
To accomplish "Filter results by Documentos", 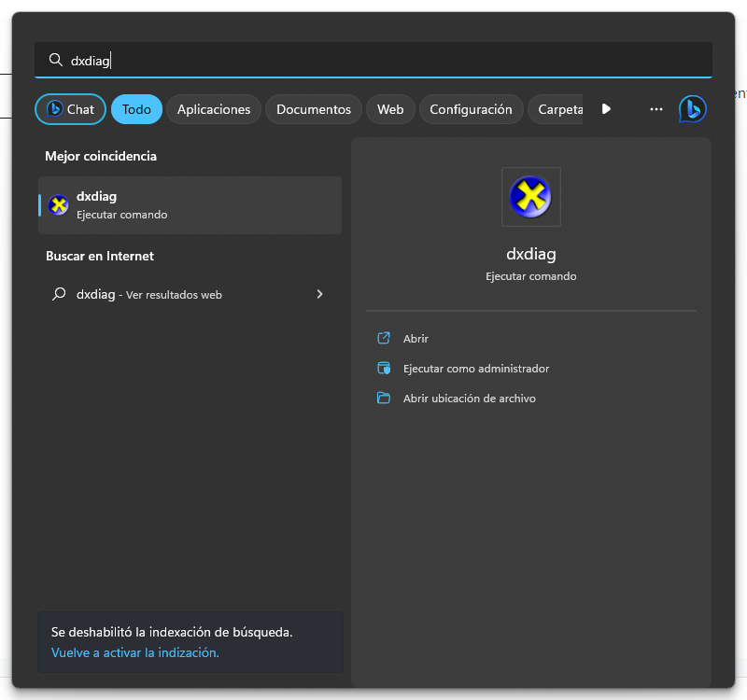I will (314, 109).
